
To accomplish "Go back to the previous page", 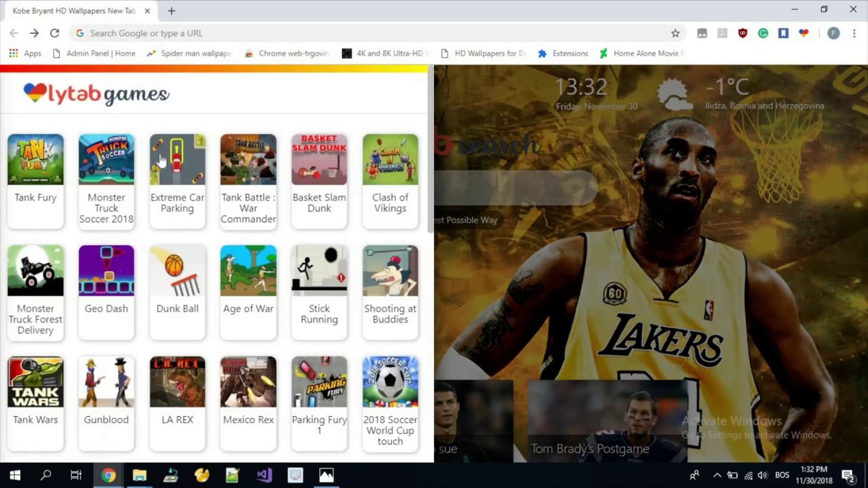I will [x=14, y=33].
